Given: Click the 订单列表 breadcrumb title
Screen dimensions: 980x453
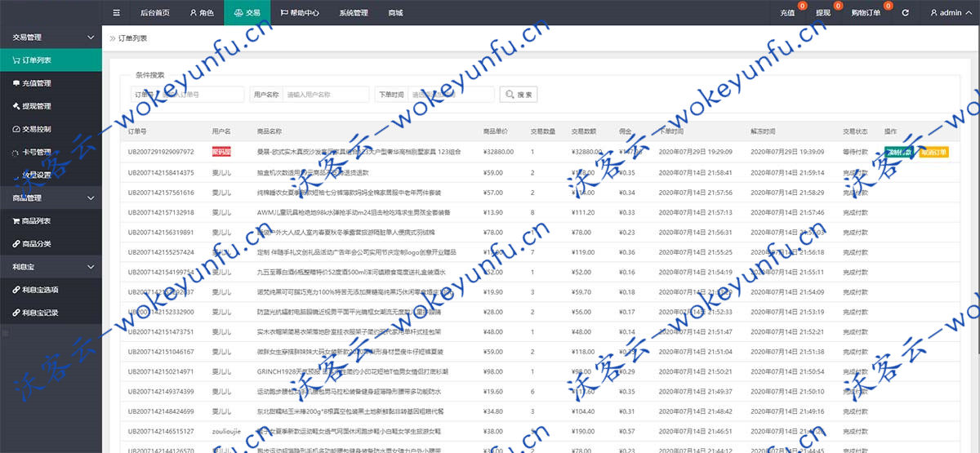Looking at the screenshot, I should click(x=133, y=38).
